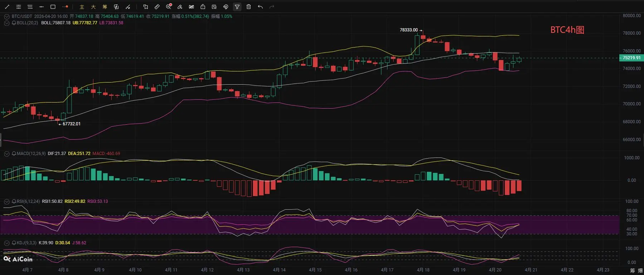Select the parallel channel lines tool
The height and width of the screenshot is (275, 644).
click(19, 7)
